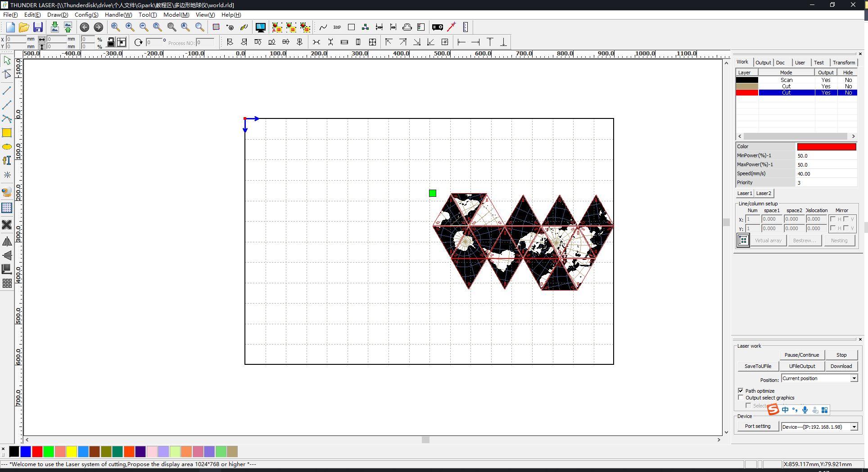Click the ruler measure icon in the top toolbar

click(465, 27)
